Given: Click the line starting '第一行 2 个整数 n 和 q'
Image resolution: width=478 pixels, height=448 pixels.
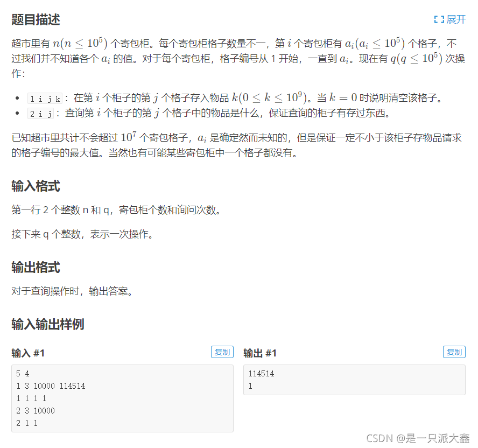Looking at the screenshot, I should 116,210.
